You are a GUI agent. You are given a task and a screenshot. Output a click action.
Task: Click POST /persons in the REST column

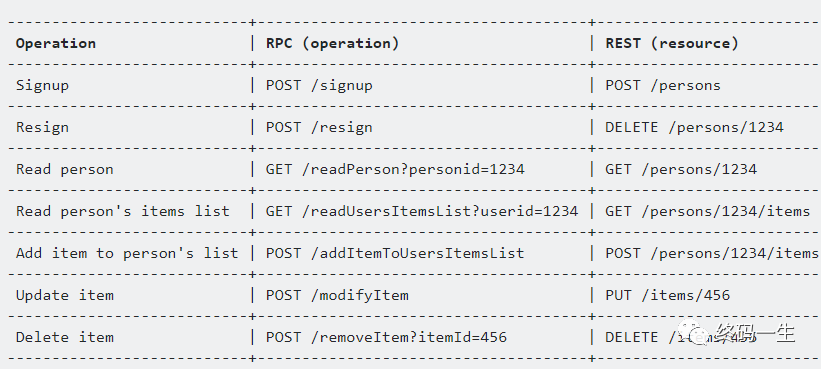[663, 85]
